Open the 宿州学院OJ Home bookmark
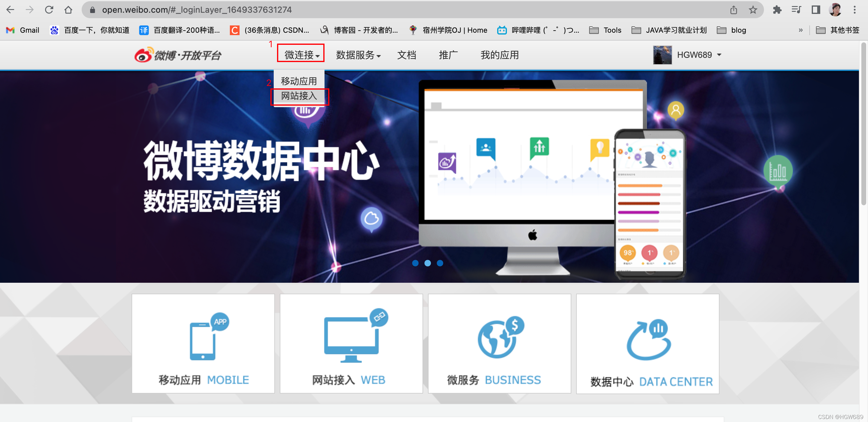 tap(448, 30)
